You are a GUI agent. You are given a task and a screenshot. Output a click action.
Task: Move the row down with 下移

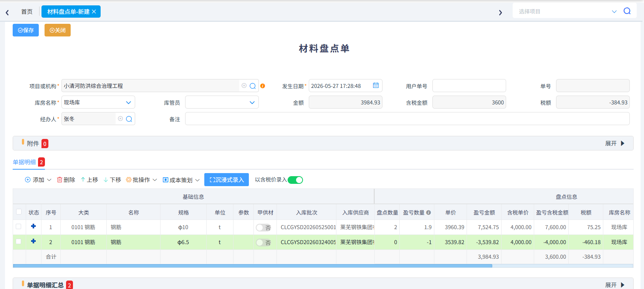tap(112, 180)
